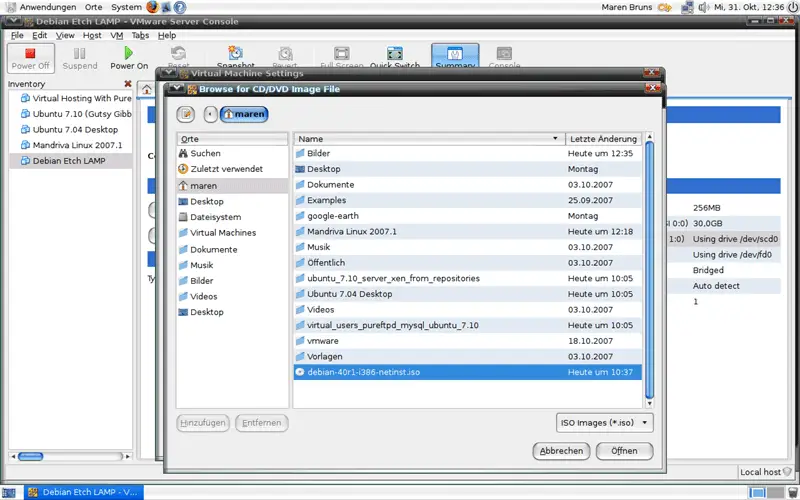Screen dimensions: 800x500
Task: Click the maren path breadcrumb button
Action: click(244, 114)
